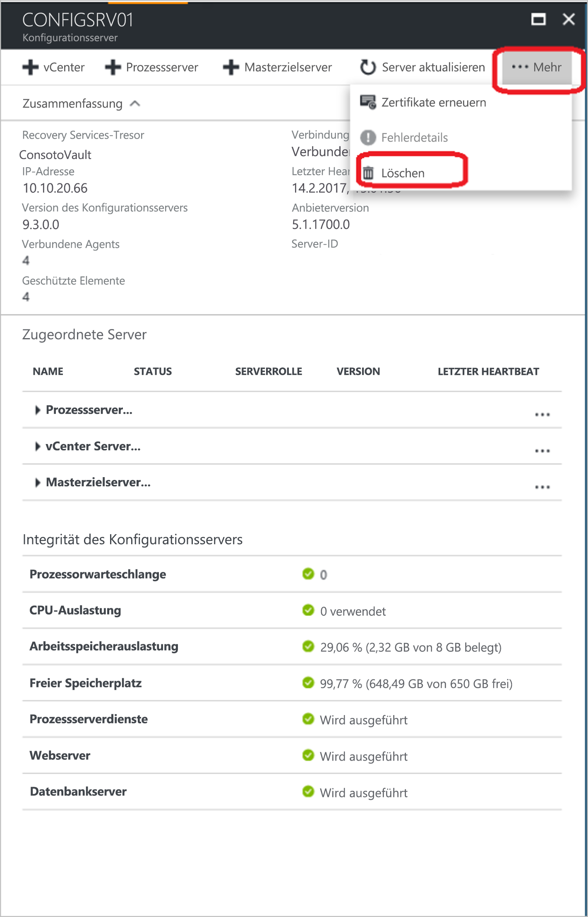
Task: Select IP address 10.10.20.66
Action: pyautogui.click(x=55, y=188)
